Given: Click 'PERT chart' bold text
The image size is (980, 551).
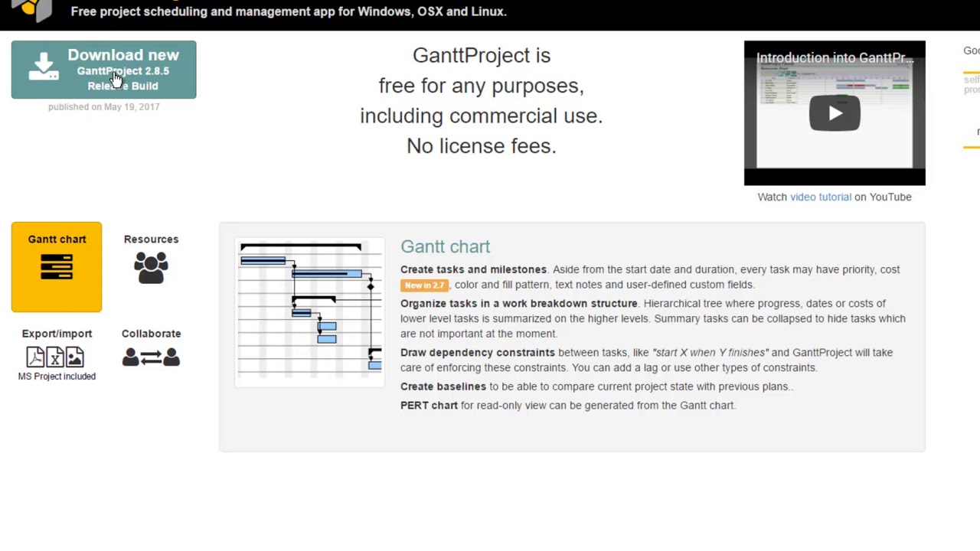Looking at the screenshot, I should pyautogui.click(x=429, y=406).
